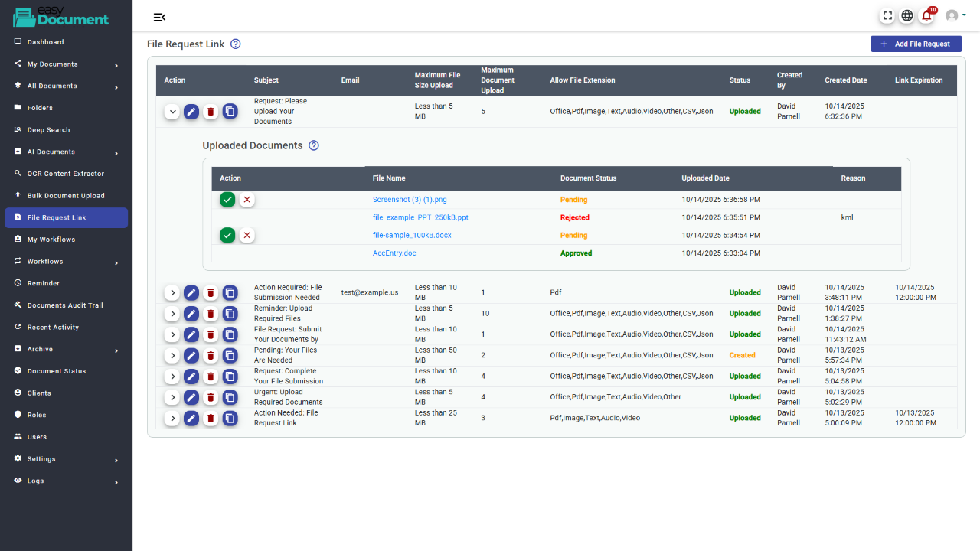Expand the Logs sidebar menu
Image resolution: width=980 pixels, height=551 pixels.
point(66,481)
